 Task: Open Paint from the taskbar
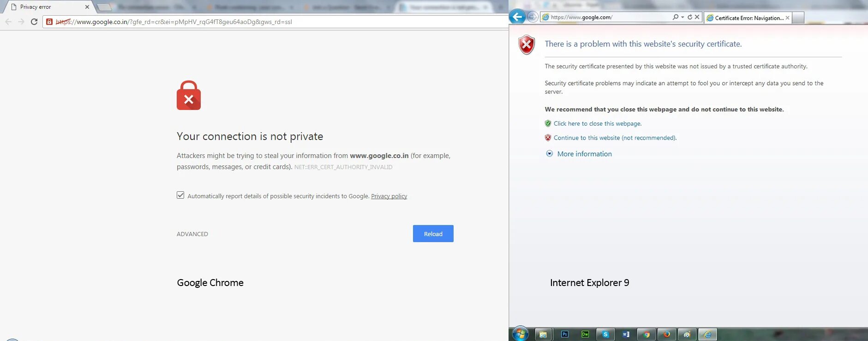point(687,334)
